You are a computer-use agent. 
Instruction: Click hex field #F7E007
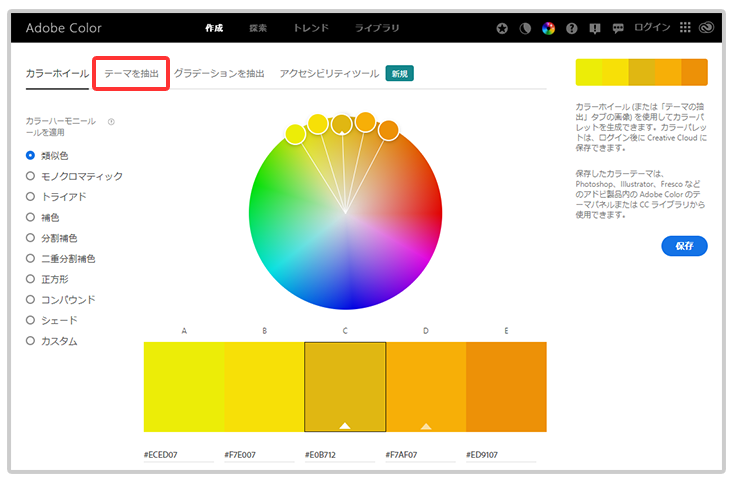259,455
